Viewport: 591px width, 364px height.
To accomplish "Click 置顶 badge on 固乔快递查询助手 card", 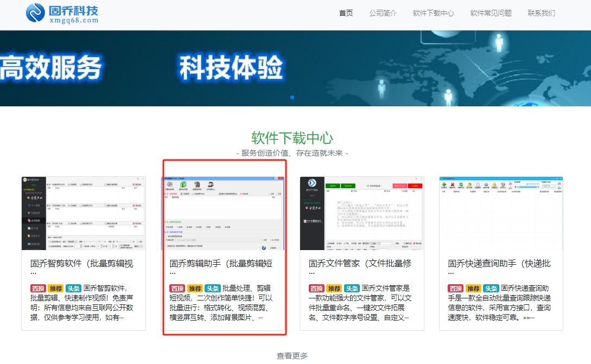I will (x=456, y=289).
